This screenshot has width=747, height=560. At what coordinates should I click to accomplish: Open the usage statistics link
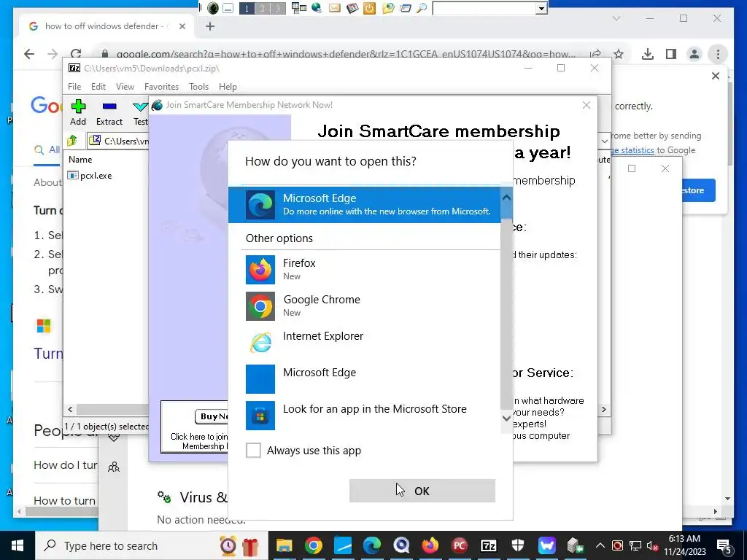click(x=632, y=150)
